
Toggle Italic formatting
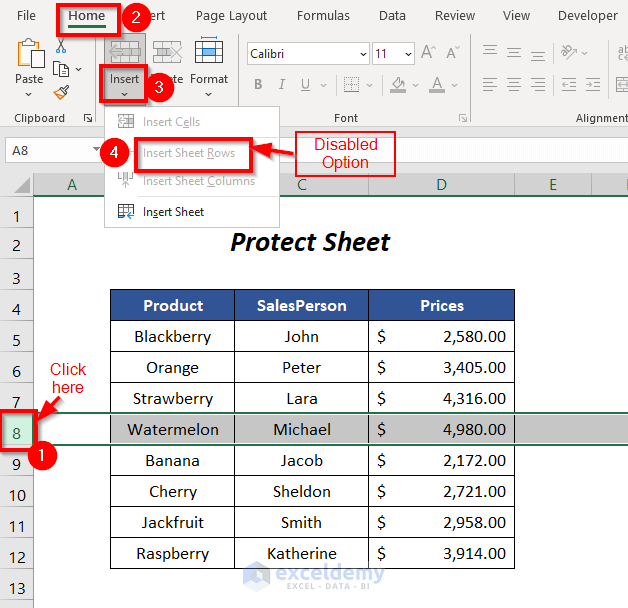coord(282,85)
